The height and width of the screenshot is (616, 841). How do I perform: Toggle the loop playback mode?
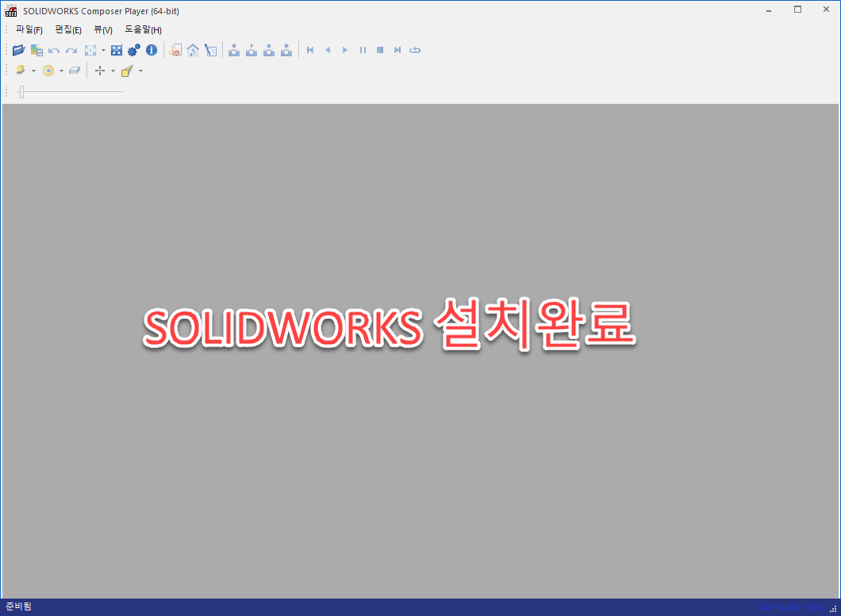tap(415, 50)
